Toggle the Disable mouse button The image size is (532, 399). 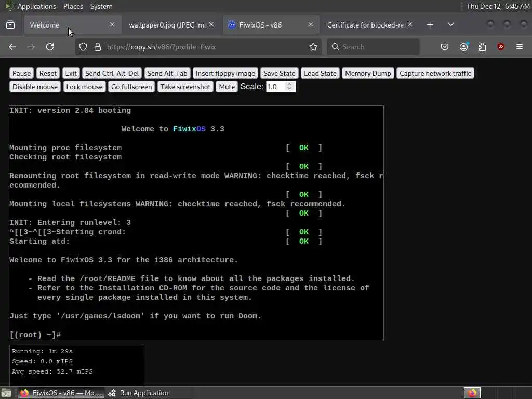point(35,87)
